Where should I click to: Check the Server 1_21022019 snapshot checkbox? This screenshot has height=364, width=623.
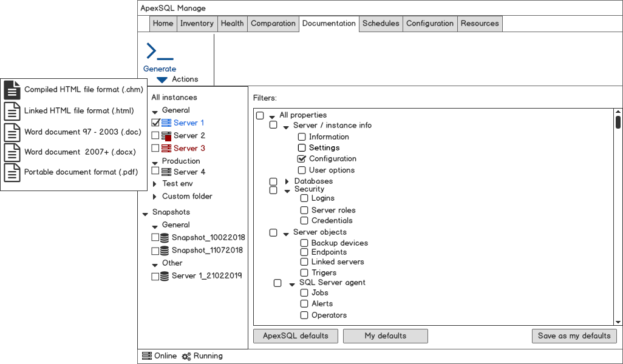[x=155, y=276]
